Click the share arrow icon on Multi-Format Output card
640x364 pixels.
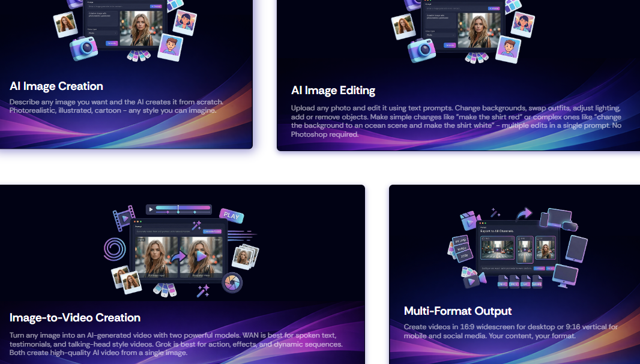[x=524, y=213]
